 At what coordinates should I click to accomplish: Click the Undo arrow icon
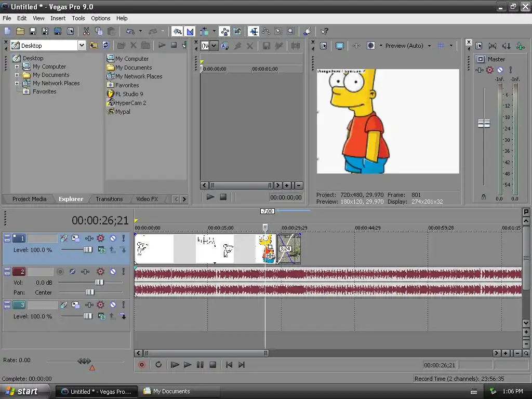[x=130, y=32]
